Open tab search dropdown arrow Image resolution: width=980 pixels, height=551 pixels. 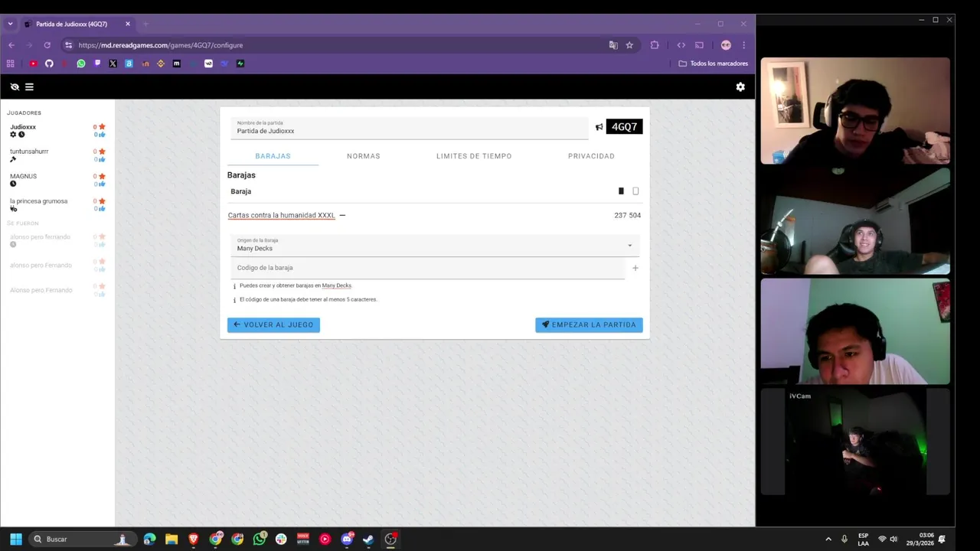coord(10,24)
